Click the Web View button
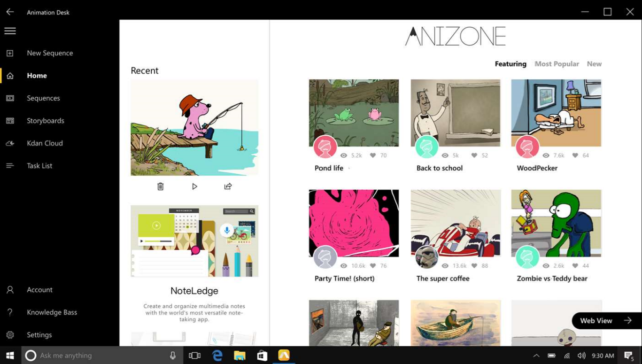642x364 pixels. [607, 321]
